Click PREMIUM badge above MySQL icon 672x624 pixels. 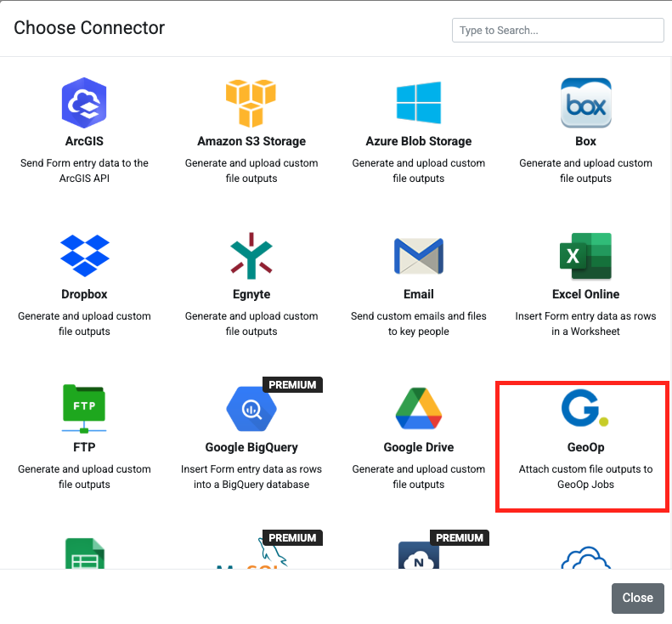292,538
